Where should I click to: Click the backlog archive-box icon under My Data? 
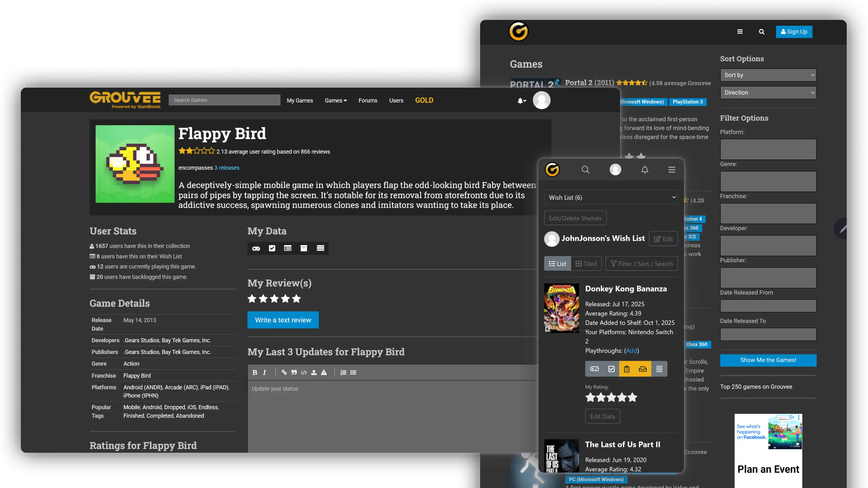pyautogui.click(x=304, y=248)
